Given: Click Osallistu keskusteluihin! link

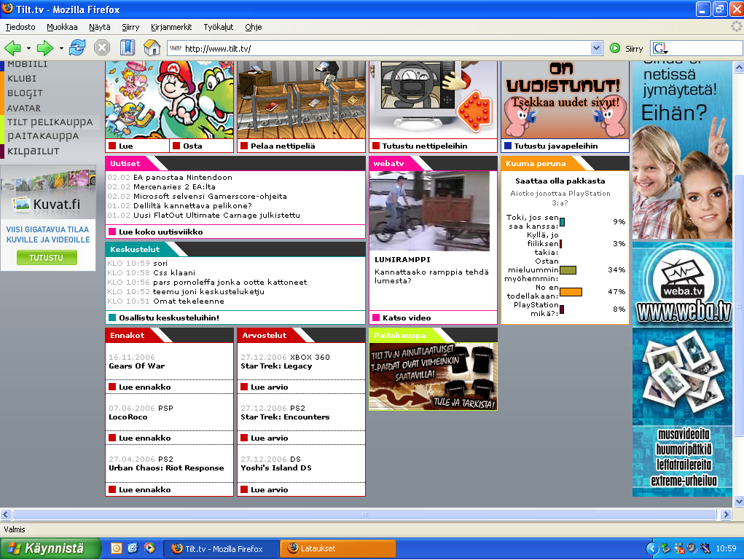Looking at the screenshot, I should click(168, 318).
